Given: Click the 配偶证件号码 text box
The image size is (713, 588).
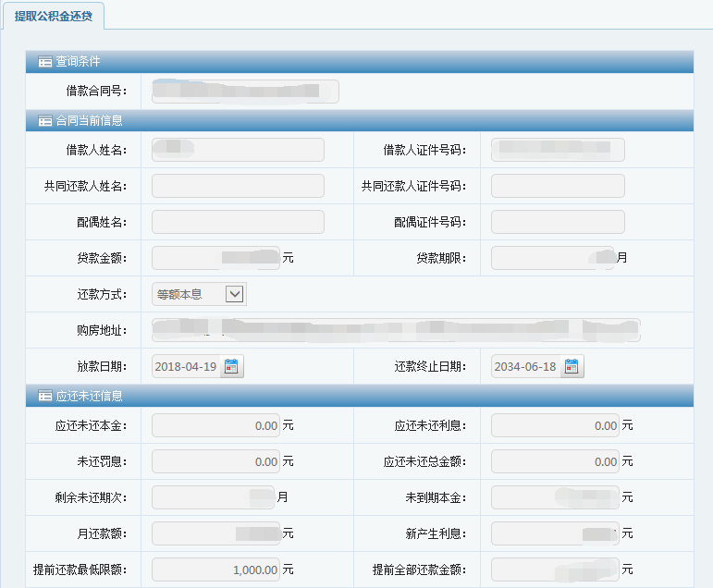Looking at the screenshot, I should pyautogui.click(x=558, y=222).
